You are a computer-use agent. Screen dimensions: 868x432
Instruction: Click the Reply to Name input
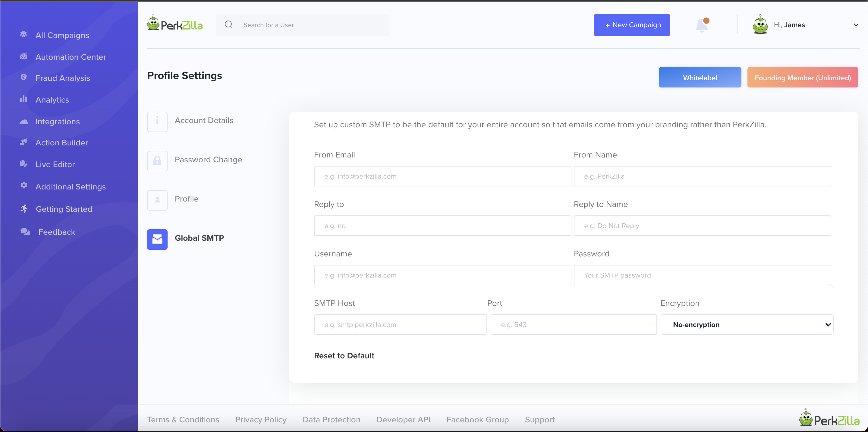coord(702,226)
